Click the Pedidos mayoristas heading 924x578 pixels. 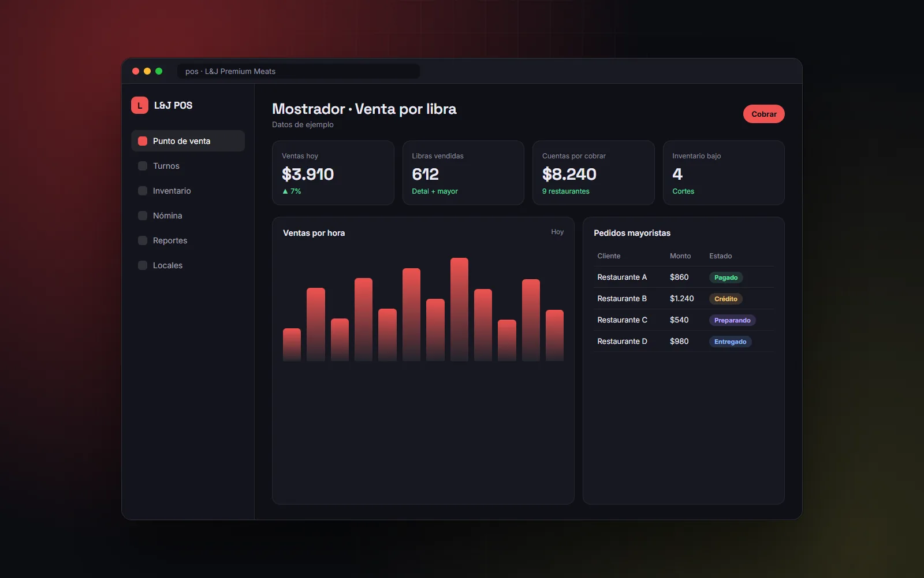click(632, 233)
